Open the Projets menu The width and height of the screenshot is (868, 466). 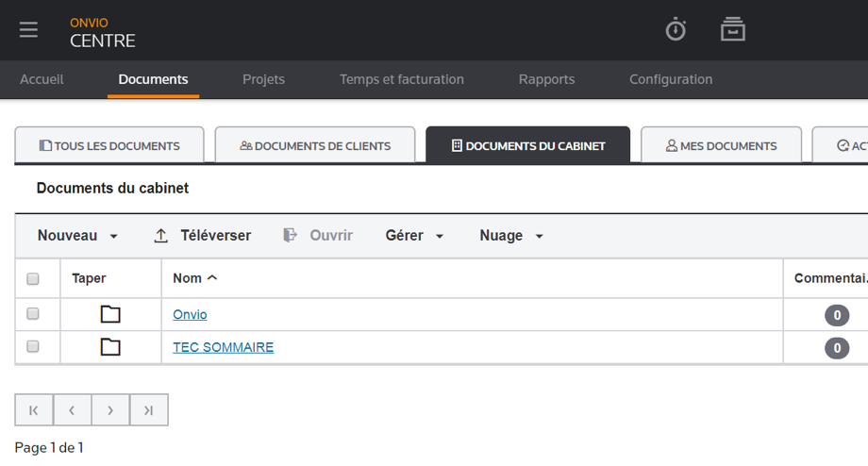(x=263, y=79)
